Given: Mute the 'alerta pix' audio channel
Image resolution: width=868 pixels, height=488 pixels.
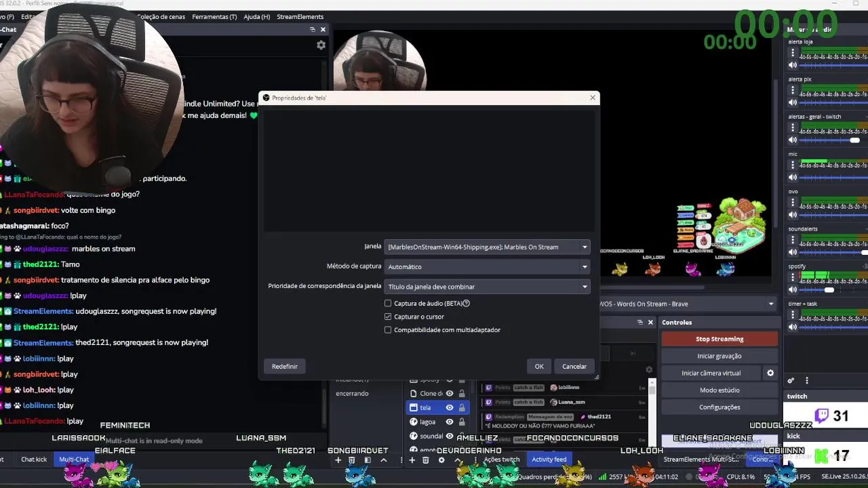Looking at the screenshot, I should pos(793,102).
